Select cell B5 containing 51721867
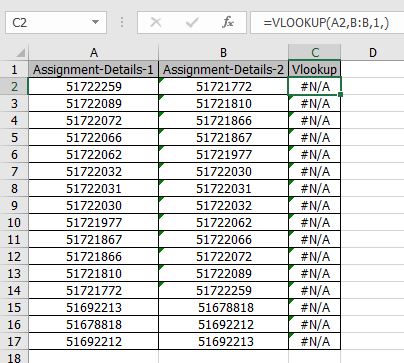Image resolution: width=404 pixels, height=363 pixels. [x=223, y=137]
